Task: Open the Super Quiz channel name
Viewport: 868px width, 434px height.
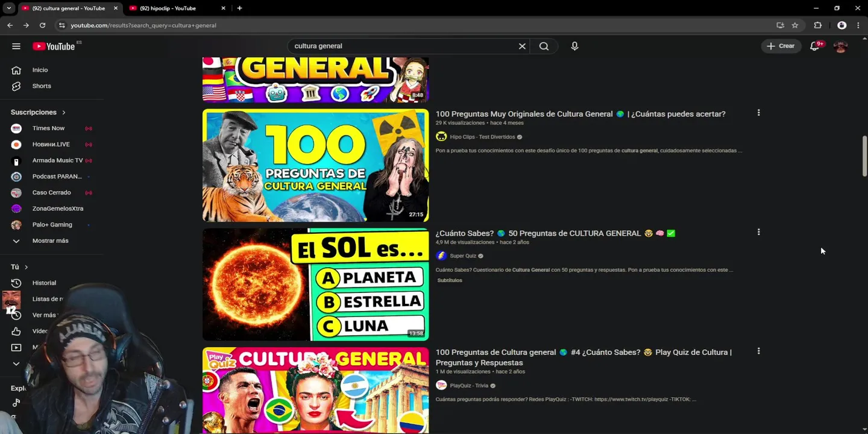Action: click(x=463, y=256)
